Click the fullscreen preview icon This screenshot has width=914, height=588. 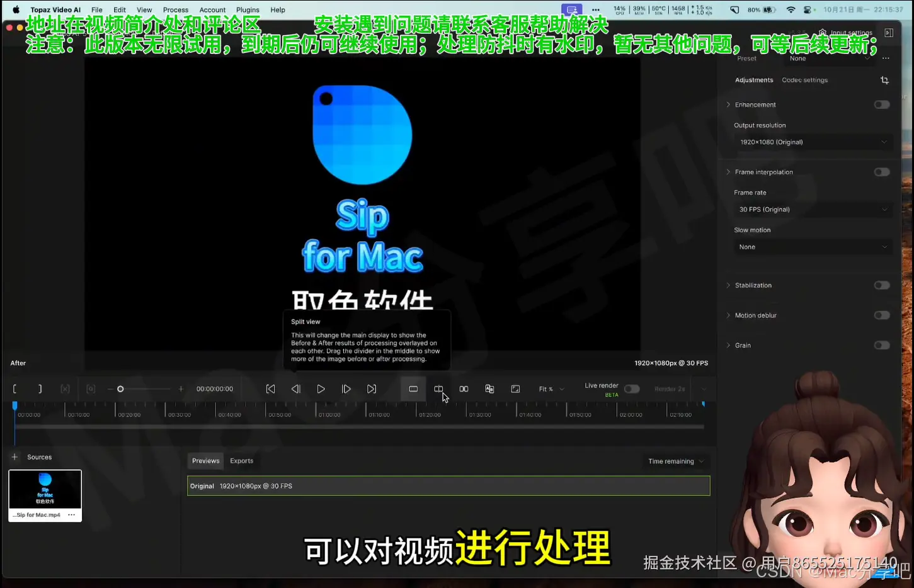coord(515,388)
